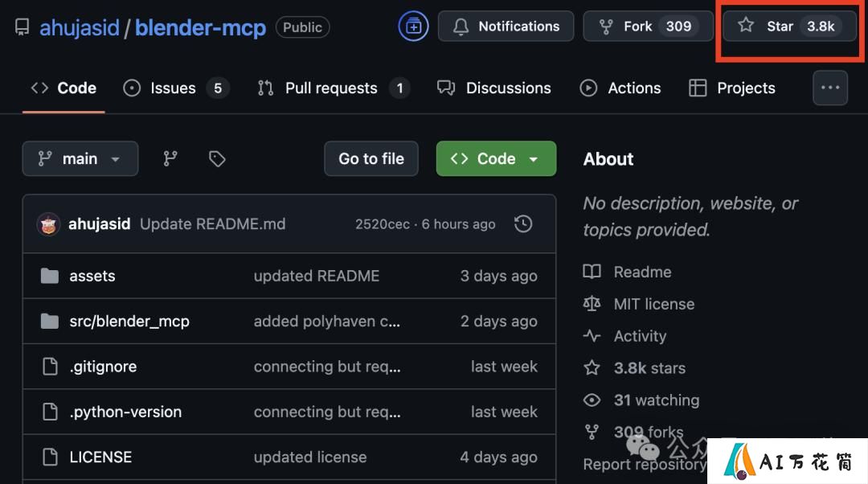
Task: Open the ahujasid owner profile link
Action: click(79, 27)
